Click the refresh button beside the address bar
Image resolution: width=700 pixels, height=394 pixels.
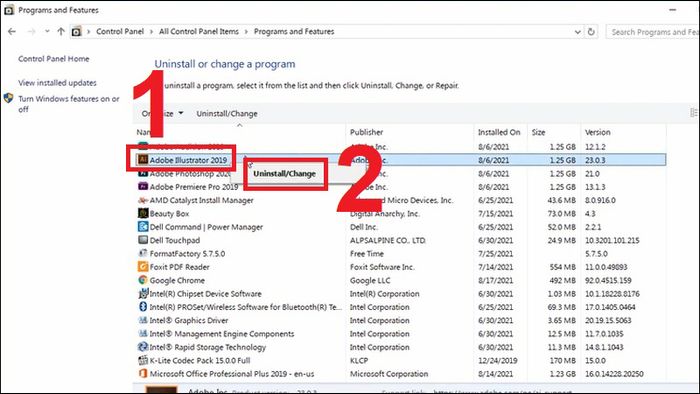[x=591, y=32]
